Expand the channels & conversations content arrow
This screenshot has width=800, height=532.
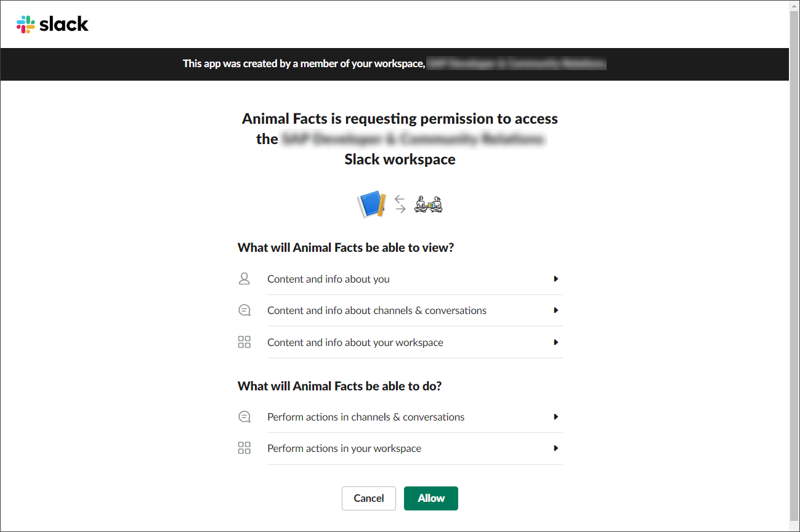coord(556,310)
